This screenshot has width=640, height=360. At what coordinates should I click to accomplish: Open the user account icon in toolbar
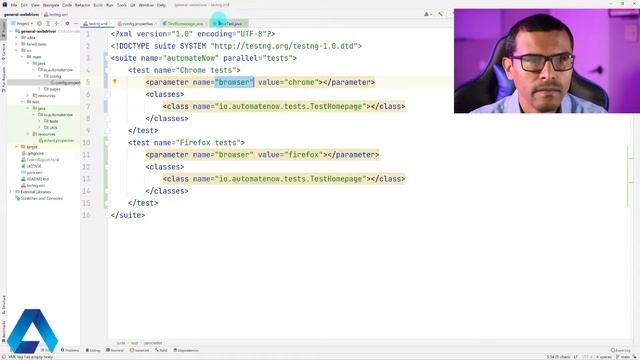[x=427, y=14]
